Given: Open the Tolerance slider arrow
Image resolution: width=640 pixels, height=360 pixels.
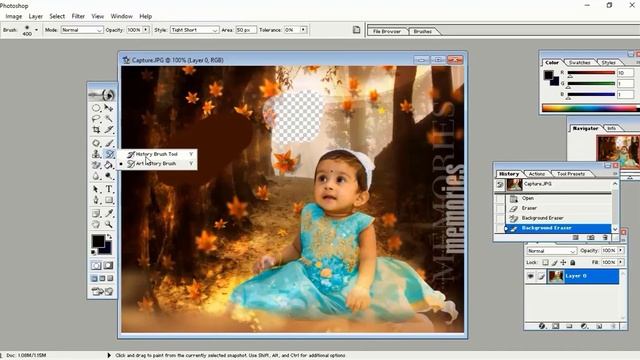Looking at the screenshot, I should pyautogui.click(x=303, y=30).
